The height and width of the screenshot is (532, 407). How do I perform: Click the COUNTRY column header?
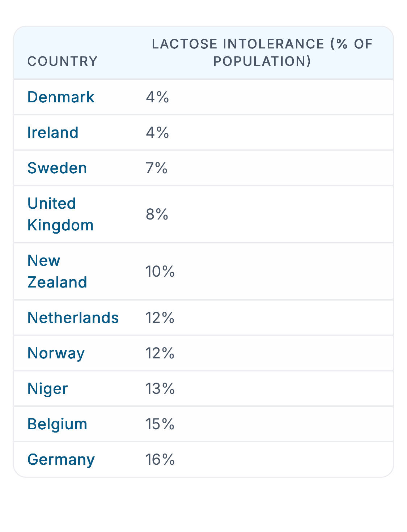pyautogui.click(x=63, y=61)
